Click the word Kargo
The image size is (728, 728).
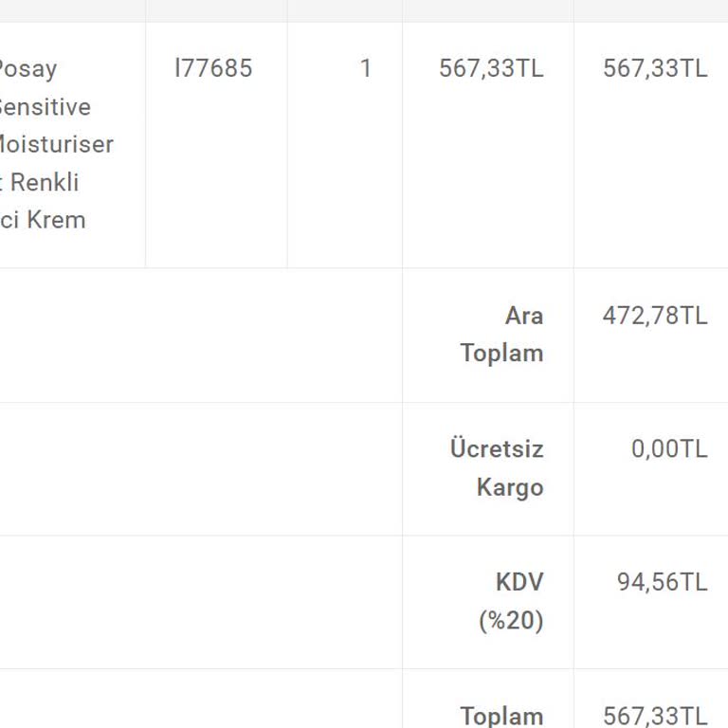tap(509, 487)
